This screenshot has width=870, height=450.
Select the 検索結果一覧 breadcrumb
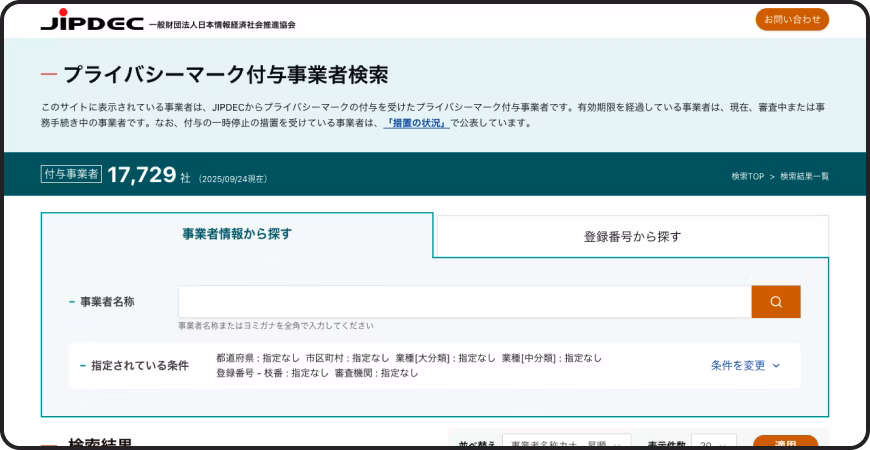[805, 176]
